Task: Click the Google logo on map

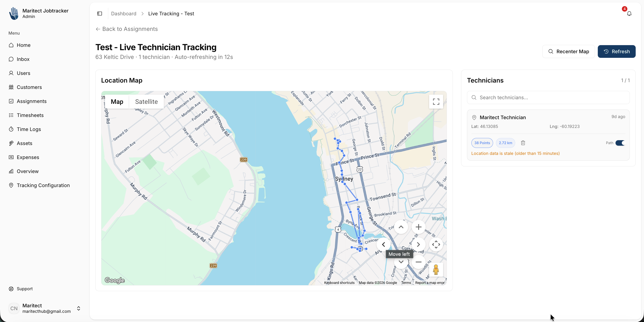Action: pos(115,280)
